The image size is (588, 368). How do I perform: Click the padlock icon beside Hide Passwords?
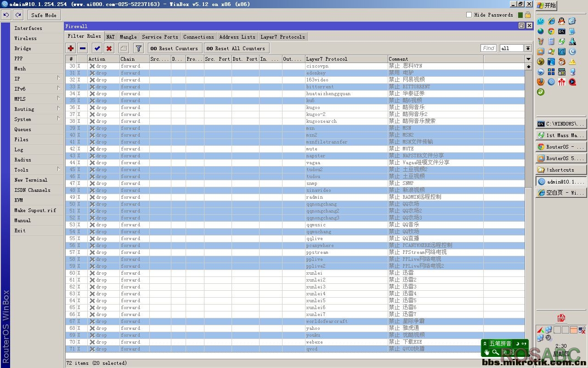(528, 15)
